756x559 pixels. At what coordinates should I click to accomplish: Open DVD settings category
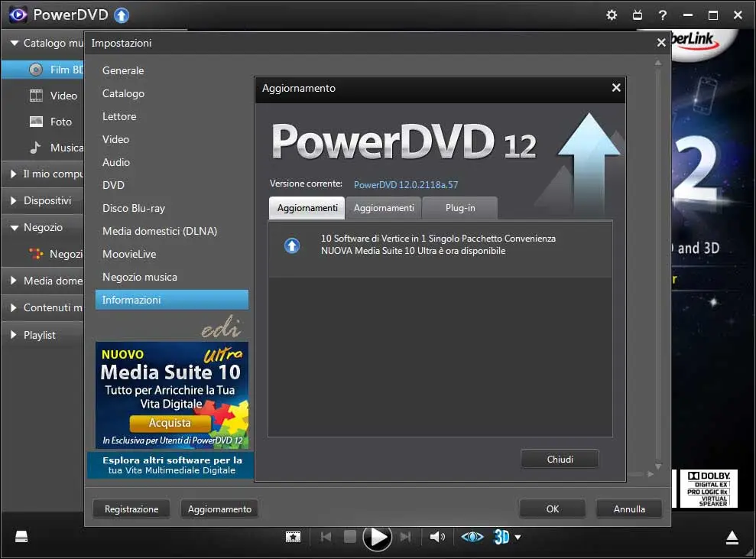[x=172, y=185]
